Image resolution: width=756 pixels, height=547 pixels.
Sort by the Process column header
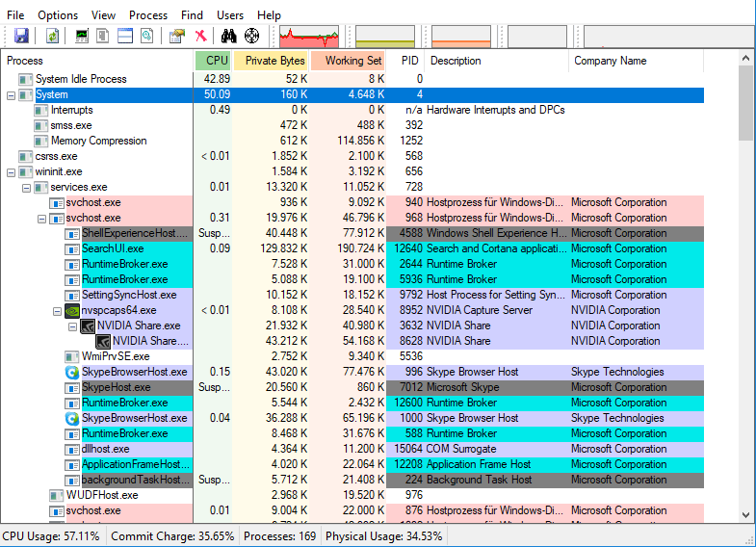[97, 61]
